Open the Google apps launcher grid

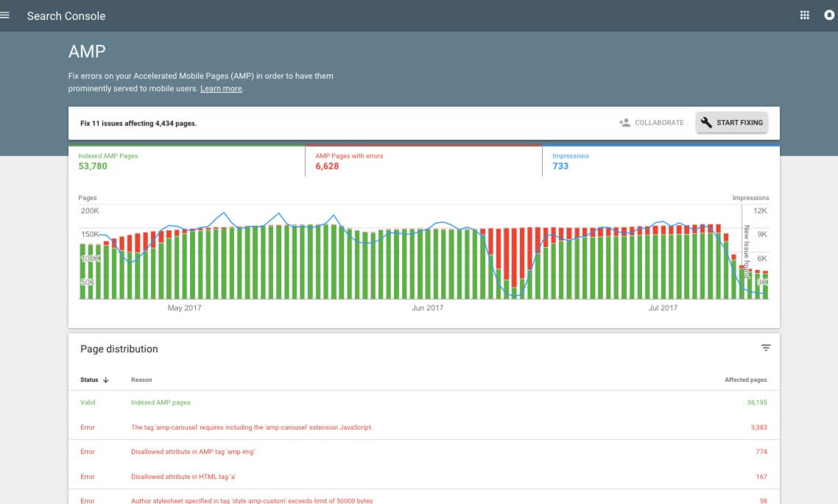805,15
